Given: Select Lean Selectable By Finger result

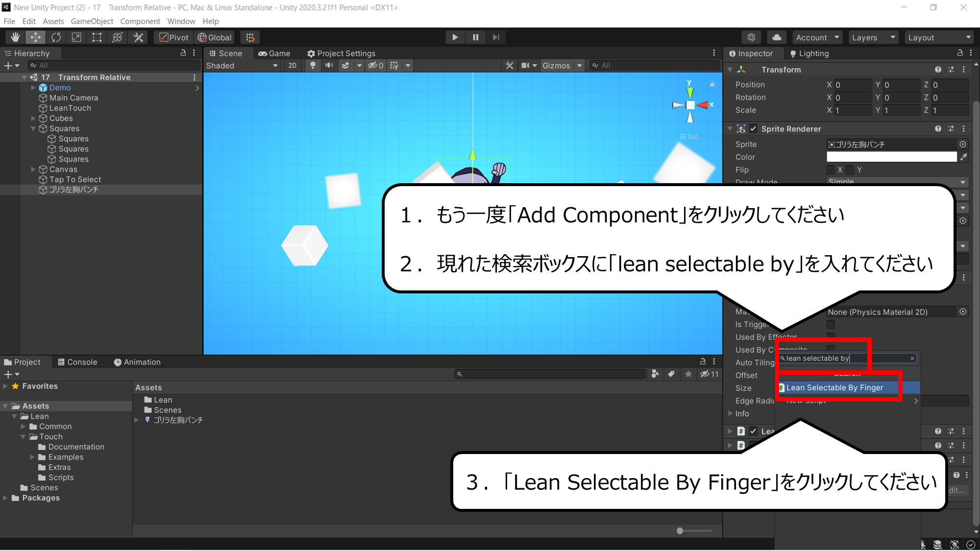Looking at the screenshot, I should 847,387.
